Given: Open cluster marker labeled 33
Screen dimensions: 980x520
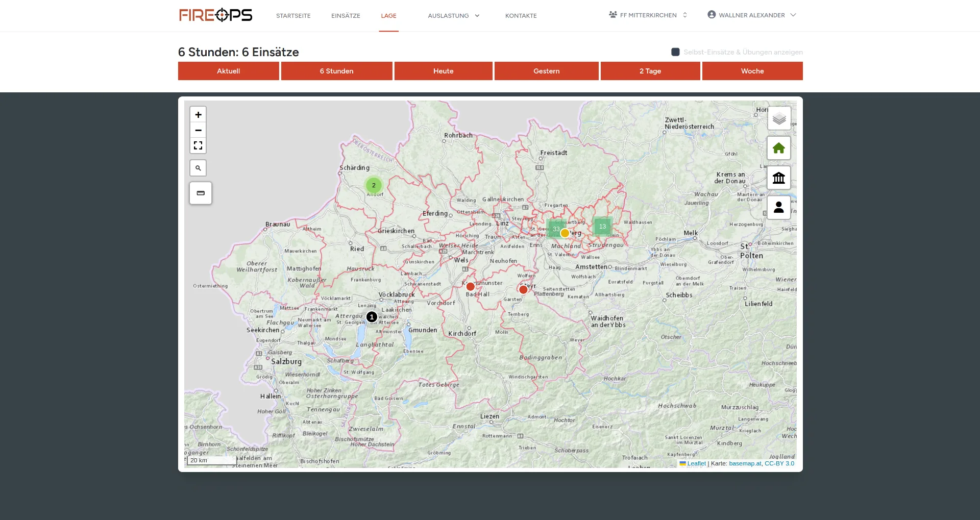Looking at the screenshot, I should pyautogui.click(x=556, y=229).
